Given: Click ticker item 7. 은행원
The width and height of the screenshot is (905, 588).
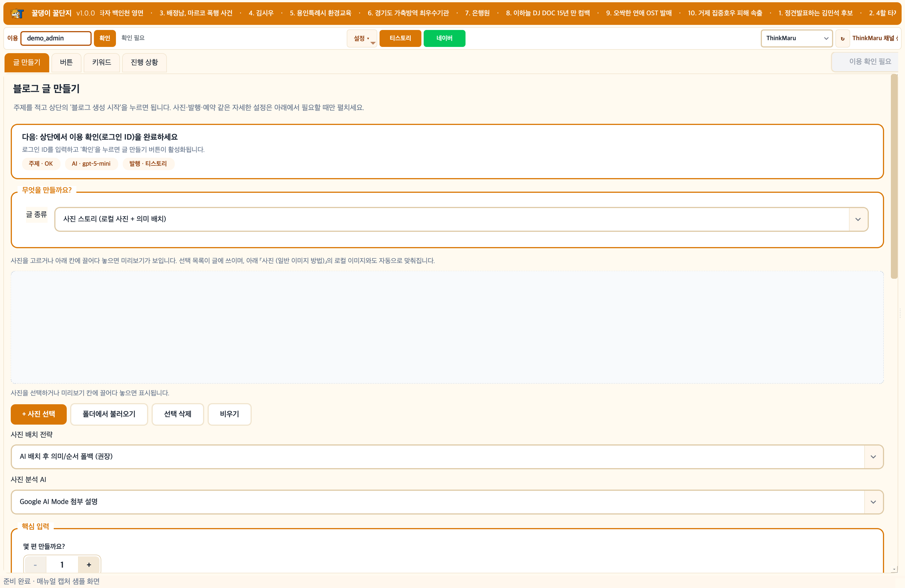Looking at the screenshot, I should click(478, 13).
